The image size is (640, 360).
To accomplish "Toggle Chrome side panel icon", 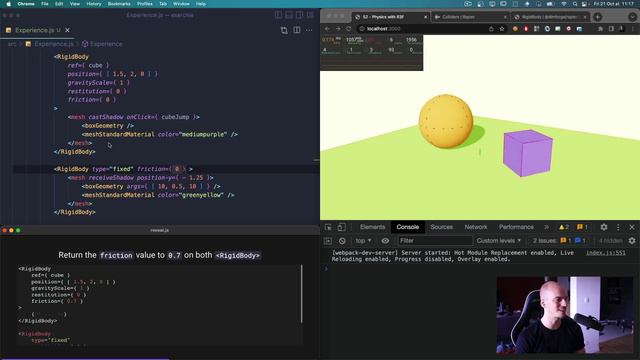I will (611, 29).
